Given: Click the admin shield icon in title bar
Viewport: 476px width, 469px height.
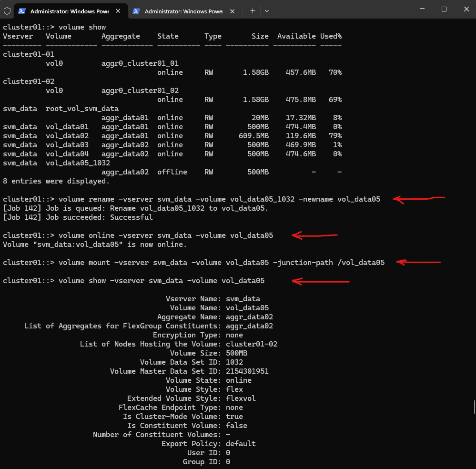Looking at the screenshot, I should click(7, 10).
